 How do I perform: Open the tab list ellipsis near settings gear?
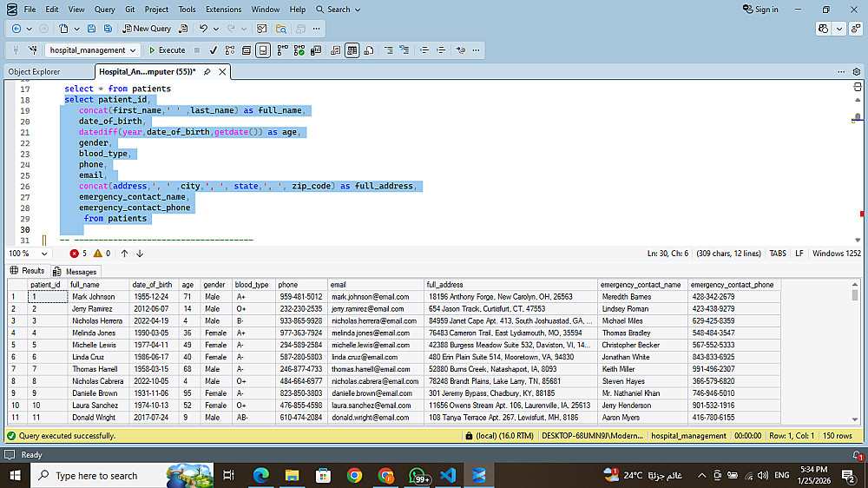[x=841, y=71]
